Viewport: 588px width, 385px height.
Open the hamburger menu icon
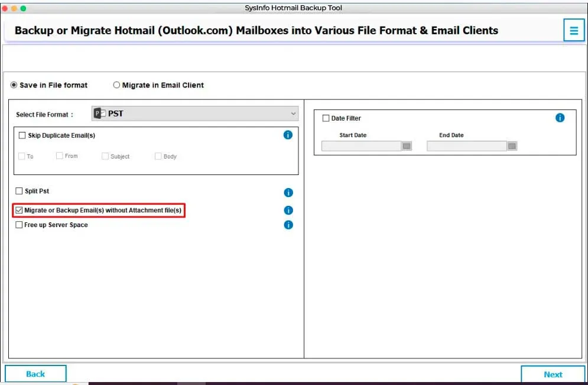pos(574,30)
